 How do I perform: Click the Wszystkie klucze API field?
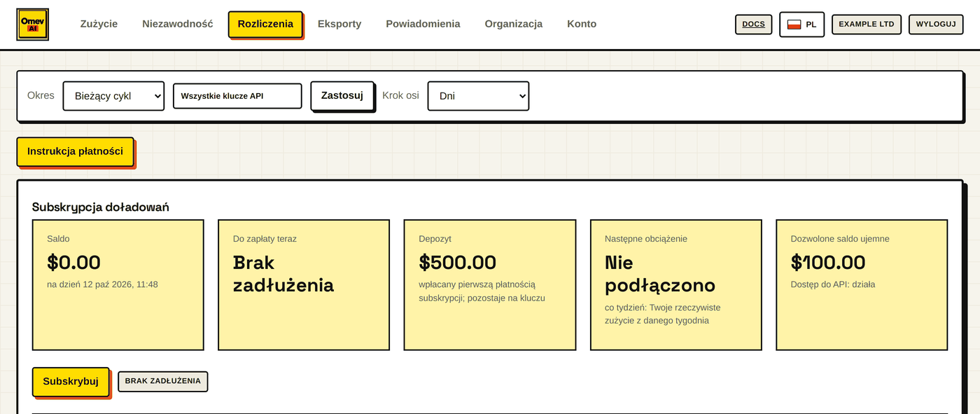pos(237,96)
